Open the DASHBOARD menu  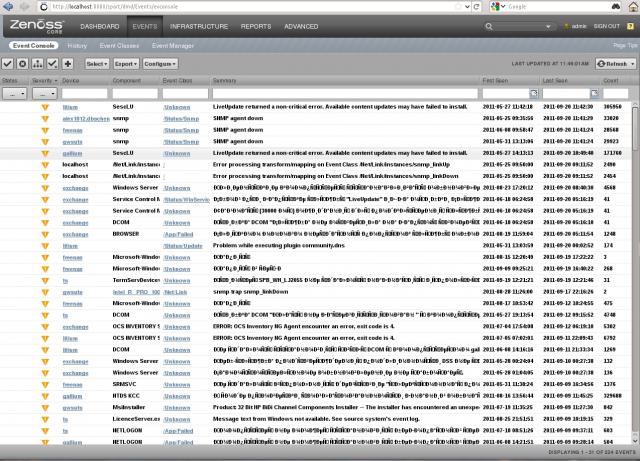coord(100,27)
